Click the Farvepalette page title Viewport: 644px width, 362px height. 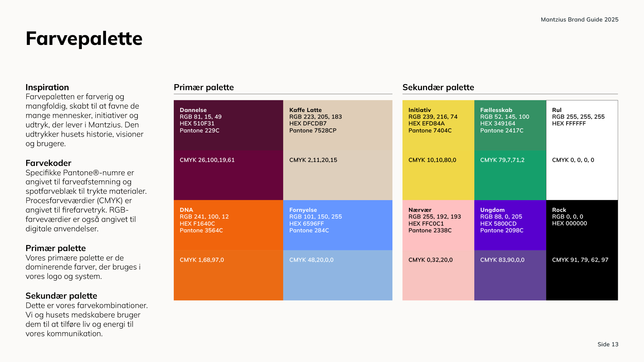[x=84, y=39]
